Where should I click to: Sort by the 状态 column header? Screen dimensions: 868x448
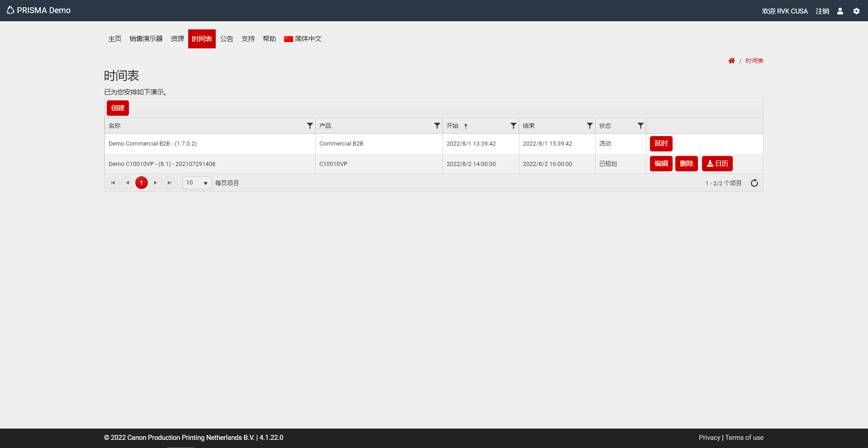[605, 126]
